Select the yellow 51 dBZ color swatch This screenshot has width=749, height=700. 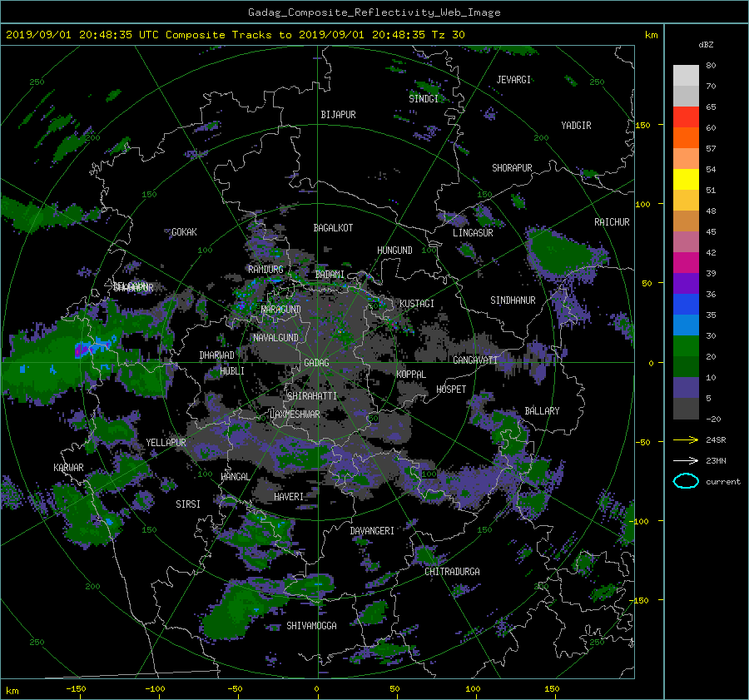[x=686, y=180]
